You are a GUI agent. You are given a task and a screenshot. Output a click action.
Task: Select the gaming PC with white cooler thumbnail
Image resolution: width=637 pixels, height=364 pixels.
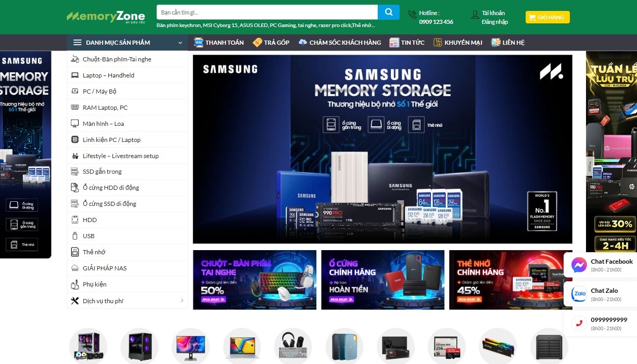pyautogui.click(x=88, y=346)
